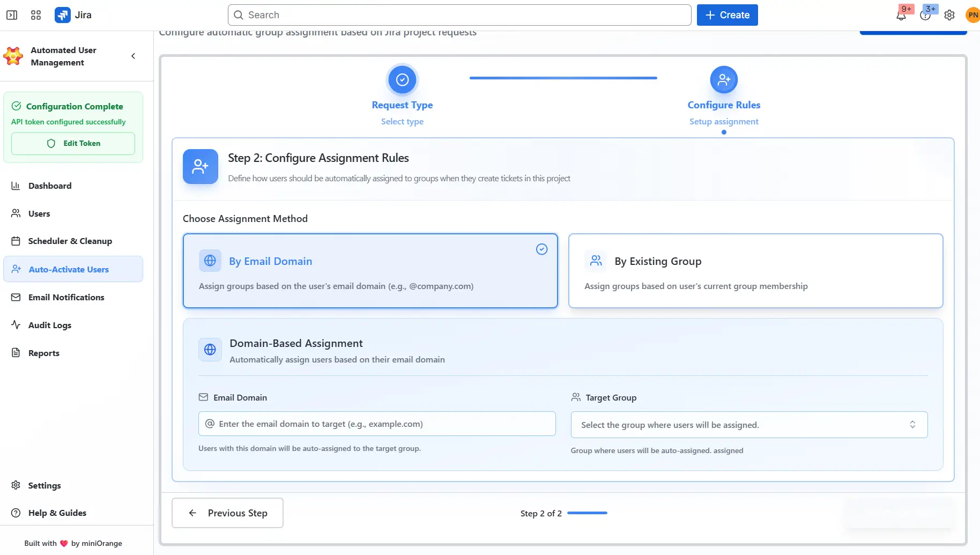980x555 pixels.
Task: Click the Target Group dropdown arrows
Action: click(912, 425)
